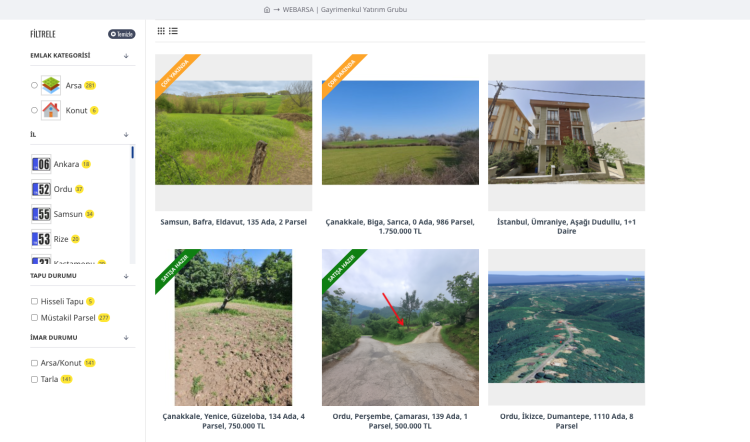
Task: Click the Ankara 06 plate icon
Action: [41, 164]
